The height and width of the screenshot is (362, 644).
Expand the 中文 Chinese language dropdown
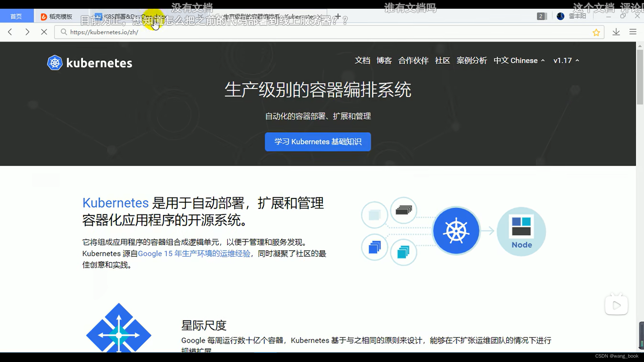[519, 61]
